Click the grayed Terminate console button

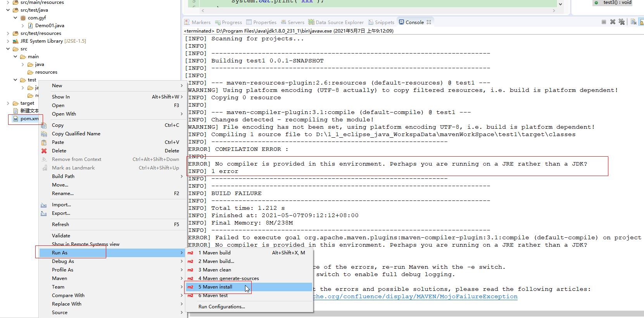click(x=604, y=22)
